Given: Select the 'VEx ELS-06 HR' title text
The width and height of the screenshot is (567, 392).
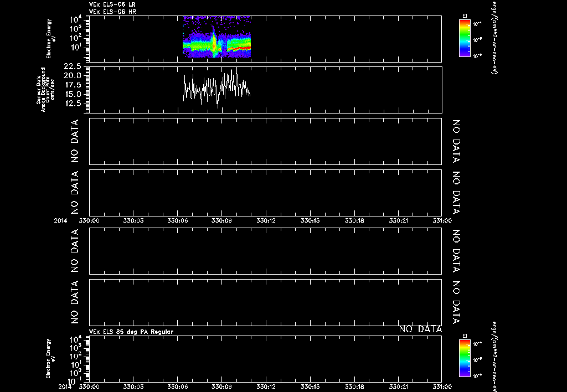Looking at the screenshot, I should pos(112,12).
